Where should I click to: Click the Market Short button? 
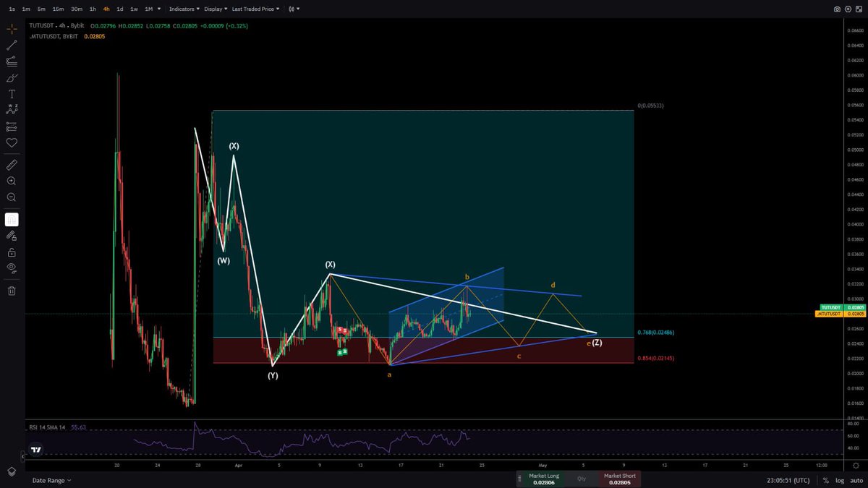point(620,479)
